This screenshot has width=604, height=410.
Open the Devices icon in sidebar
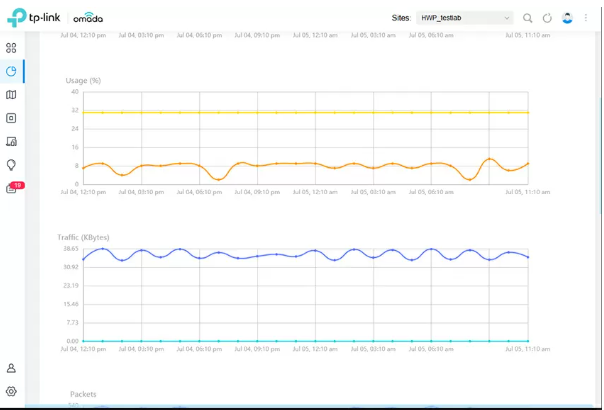(11, 118)
